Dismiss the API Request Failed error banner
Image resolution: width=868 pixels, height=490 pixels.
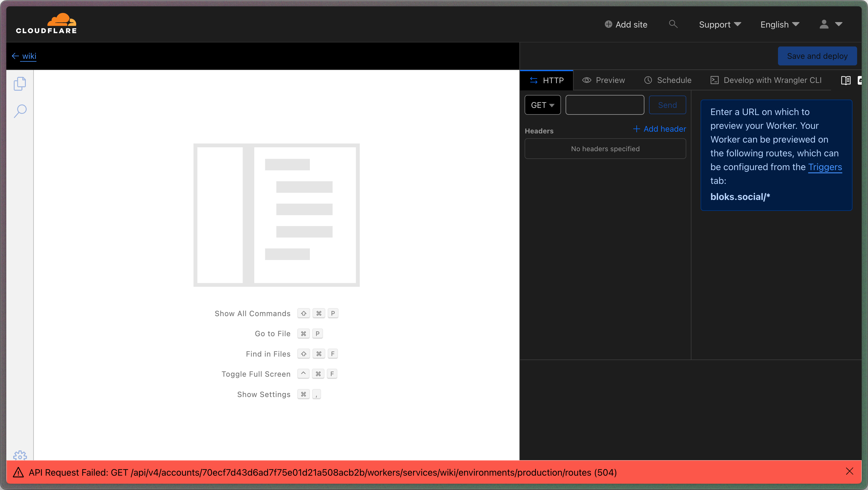tap(849, 471)
